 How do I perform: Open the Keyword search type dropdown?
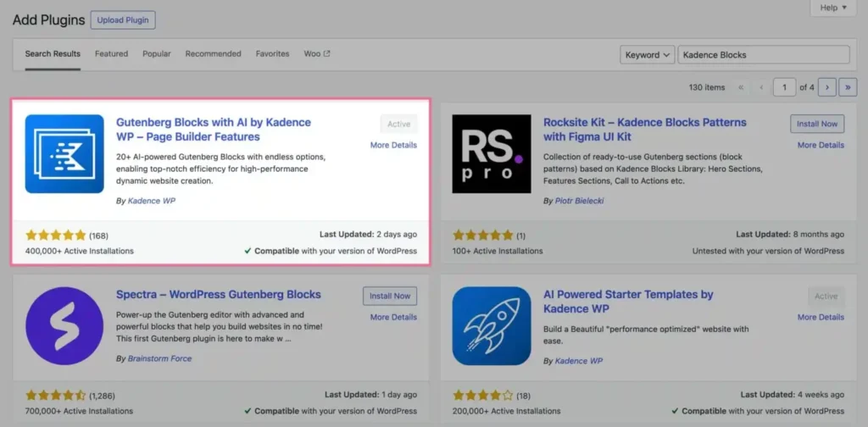point(648,55)
